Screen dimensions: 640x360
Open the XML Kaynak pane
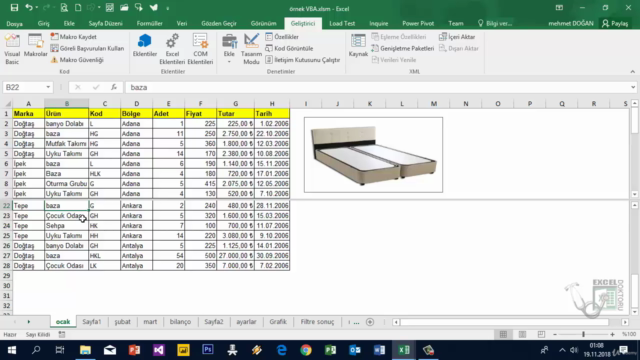tap(358, 46)
